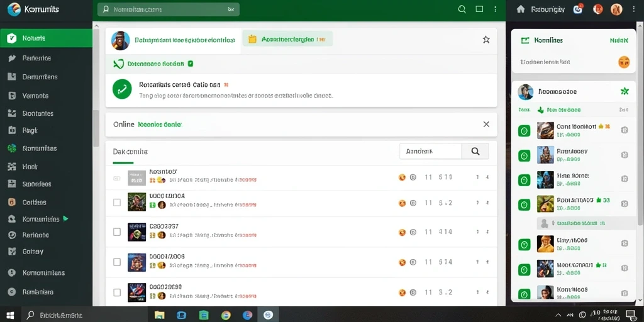
Task: Click the magnifier button next to the Aundeck field
Action: point(475,151)
